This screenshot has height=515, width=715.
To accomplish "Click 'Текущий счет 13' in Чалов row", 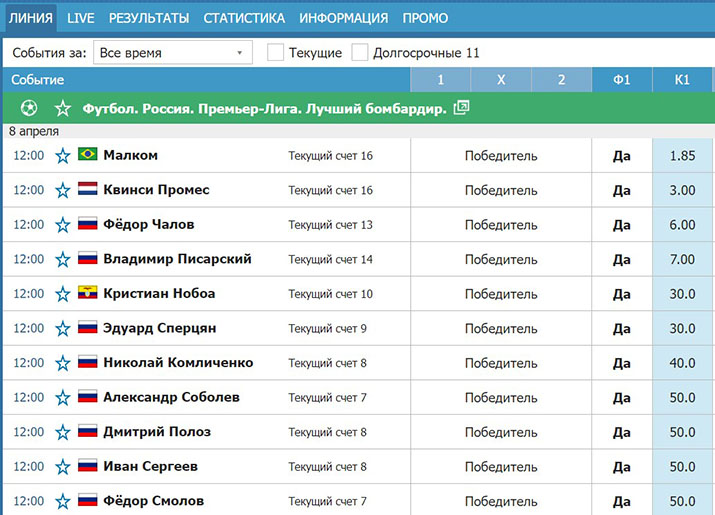I will pos(331,225).
